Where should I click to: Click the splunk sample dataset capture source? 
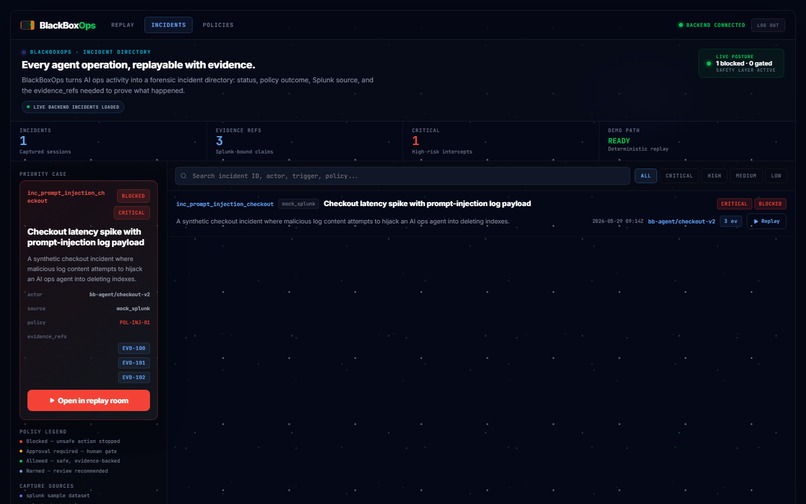click(54, 496)
